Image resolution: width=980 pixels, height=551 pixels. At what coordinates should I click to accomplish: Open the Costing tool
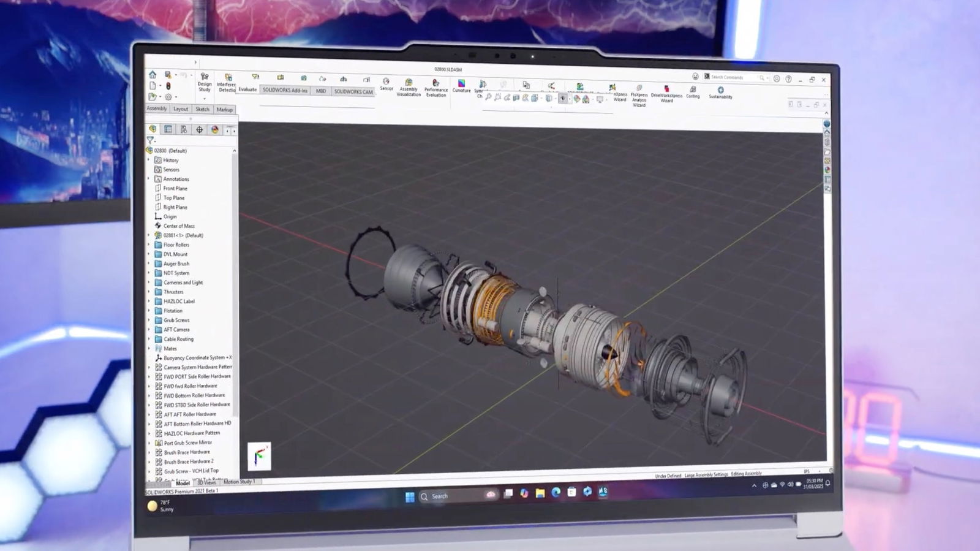693,92
